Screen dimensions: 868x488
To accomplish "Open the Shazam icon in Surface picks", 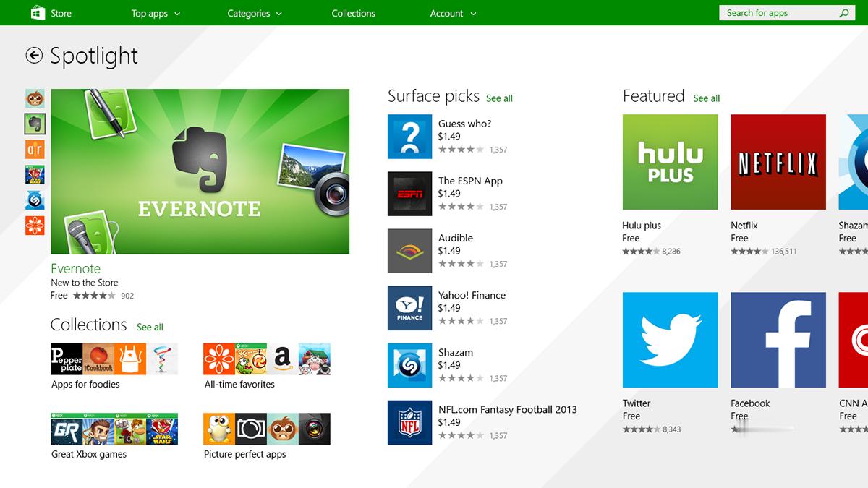I will coord(409,365).
